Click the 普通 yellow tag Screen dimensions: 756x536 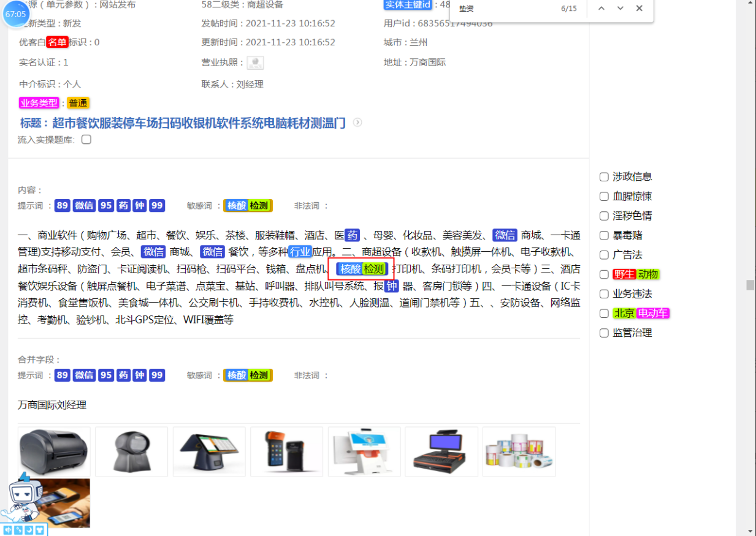tap(78, 103)
